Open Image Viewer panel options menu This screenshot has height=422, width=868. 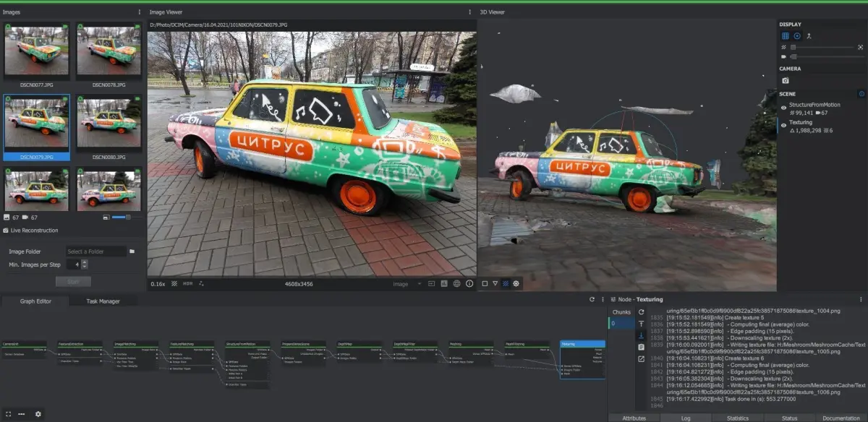click(470, 12)
